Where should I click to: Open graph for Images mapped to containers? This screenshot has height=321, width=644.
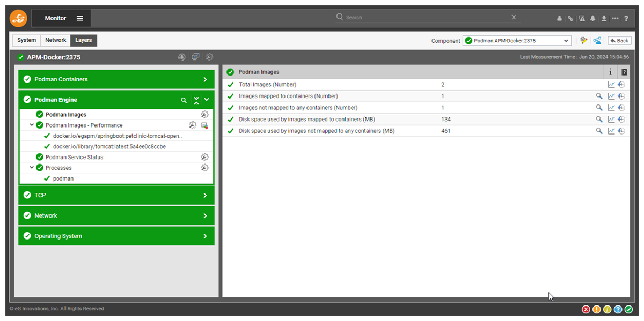coord(611,96)
